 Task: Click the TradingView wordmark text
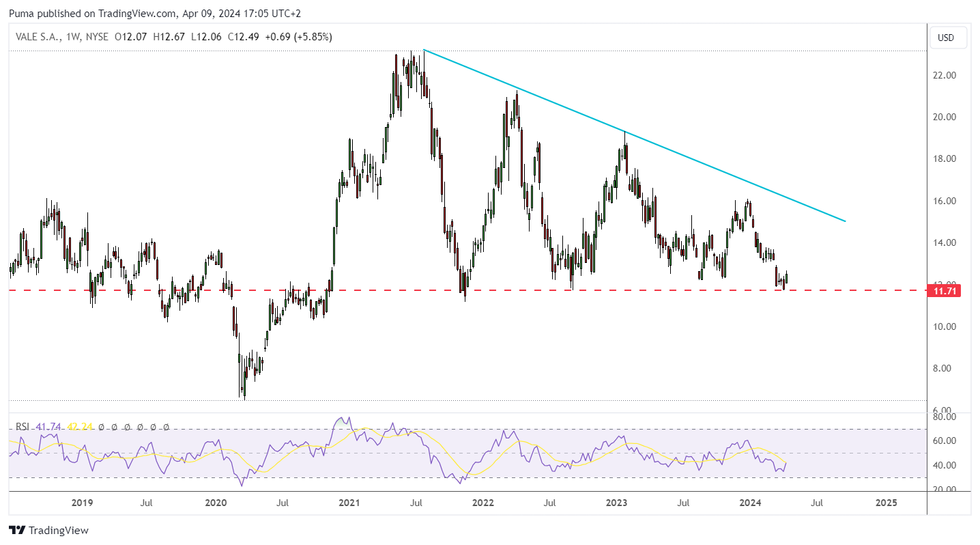(59, 530)
